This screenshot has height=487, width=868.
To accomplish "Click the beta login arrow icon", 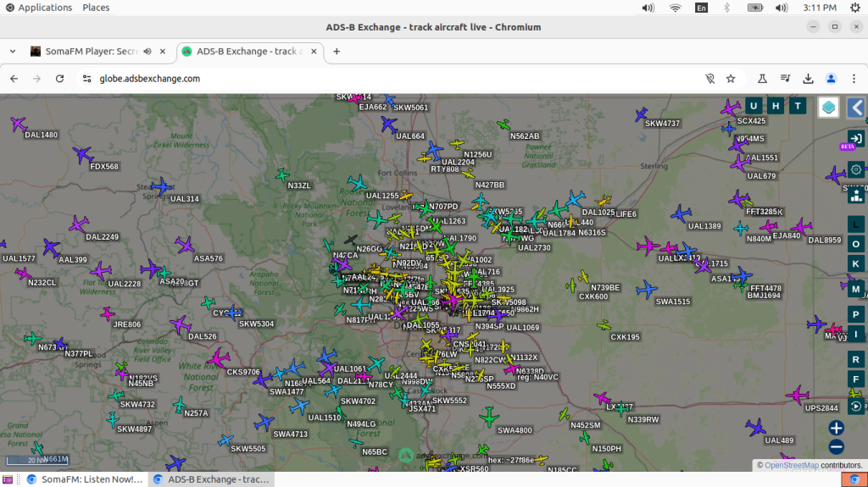I will click(x=856, y=138).
